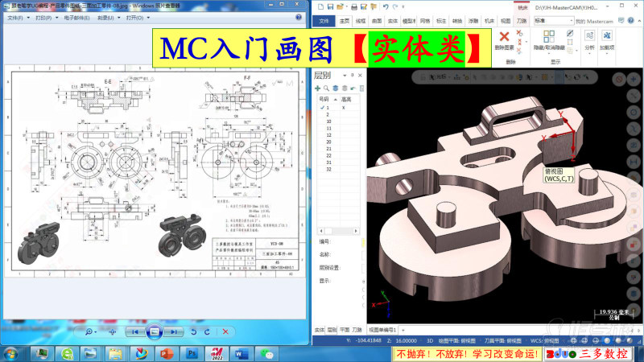
Task: Open PowerPoint from the taskbar
Action: point(167,354)
